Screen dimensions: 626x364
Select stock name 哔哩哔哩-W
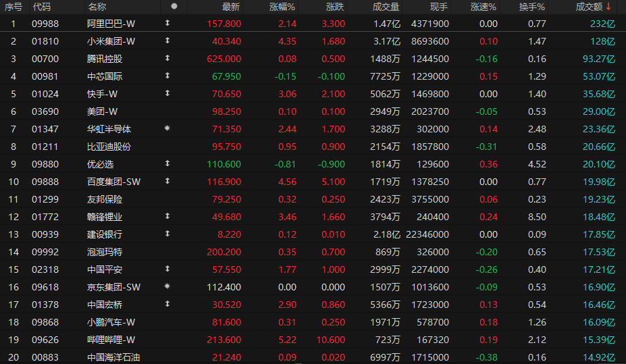pos(111,340)
